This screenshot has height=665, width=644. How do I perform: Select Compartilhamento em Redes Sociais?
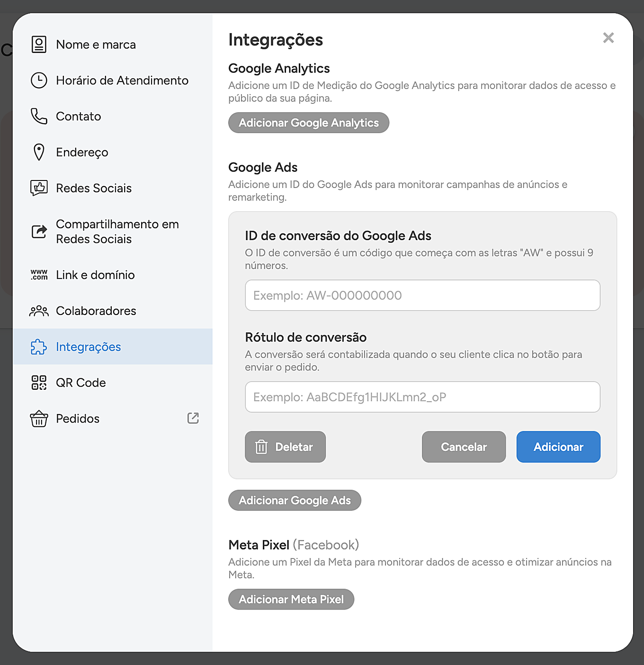point(113,231)
